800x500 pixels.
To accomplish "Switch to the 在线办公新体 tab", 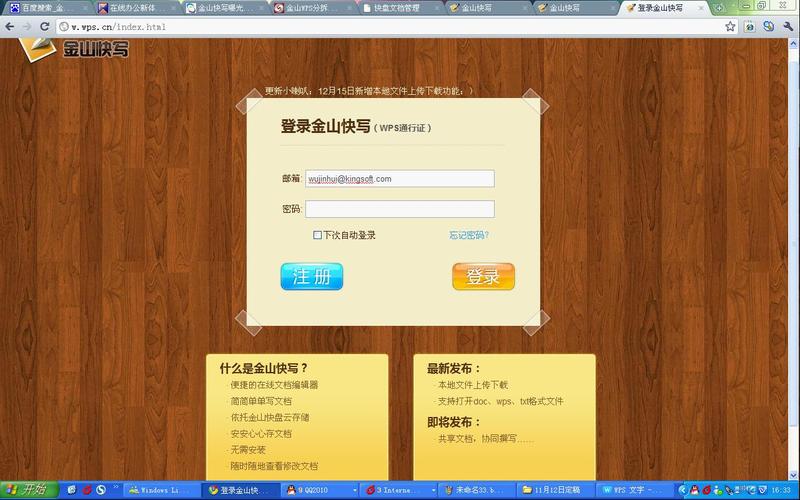I will 136,8.
